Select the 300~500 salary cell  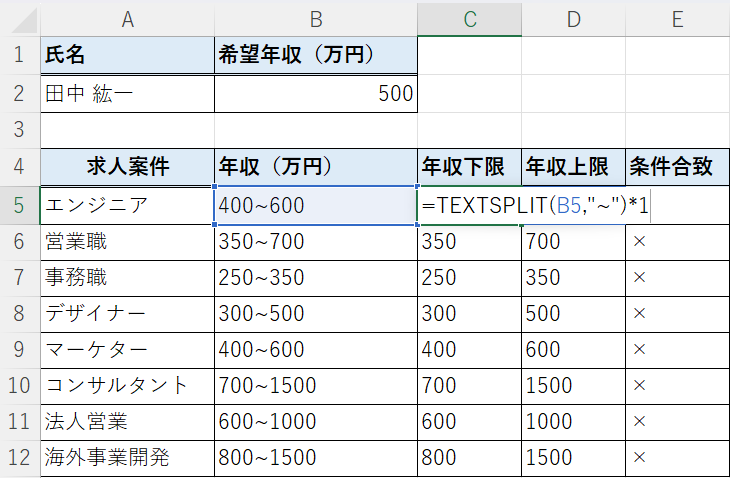pyautogui.click(x=316, y=314)
